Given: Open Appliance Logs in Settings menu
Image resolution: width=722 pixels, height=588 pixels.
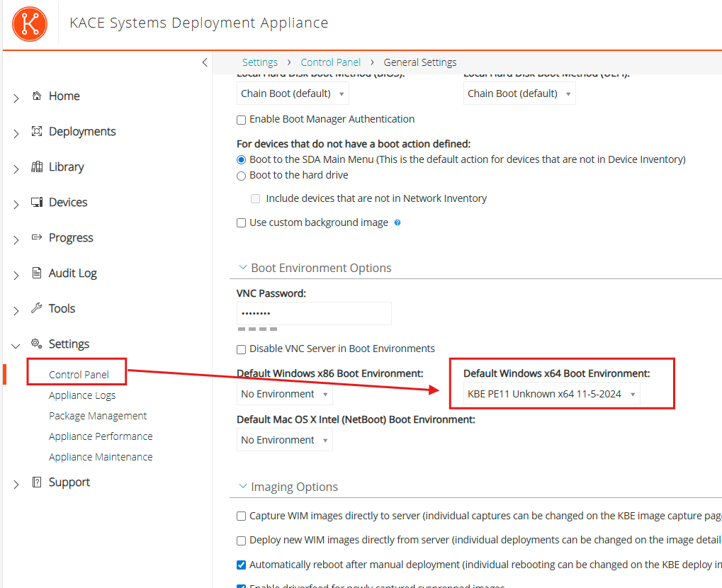Looking at the screenshot, I should pyautogui.click(x=82, y=395).
